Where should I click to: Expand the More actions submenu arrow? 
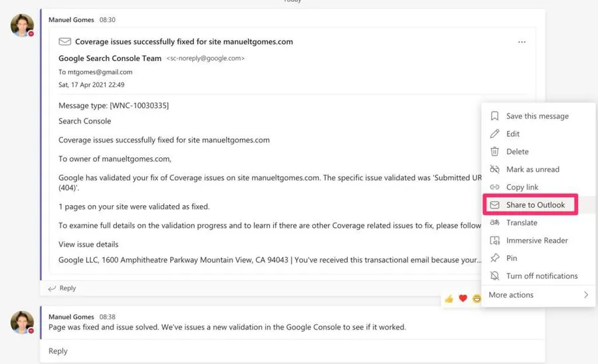click(x=585, y=295)
